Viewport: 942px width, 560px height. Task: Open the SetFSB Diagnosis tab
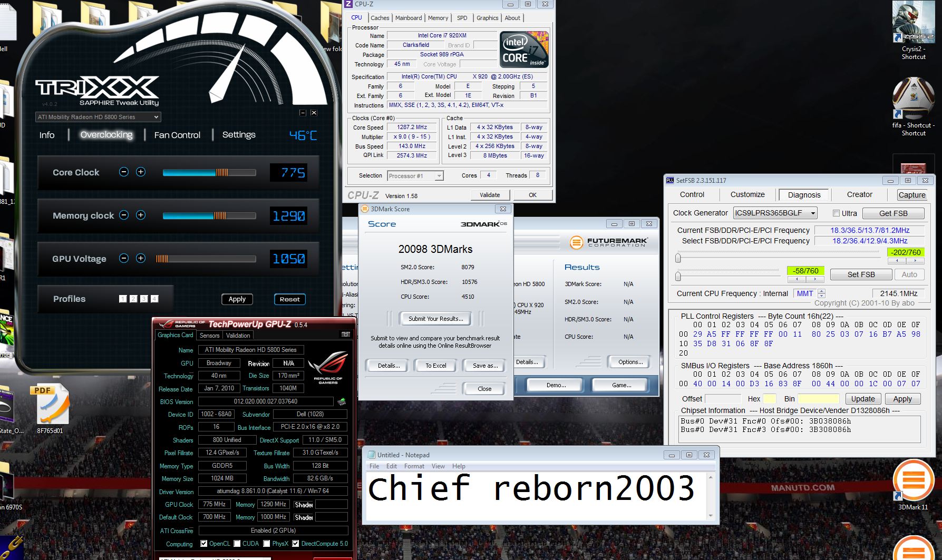tap(804, 195)
